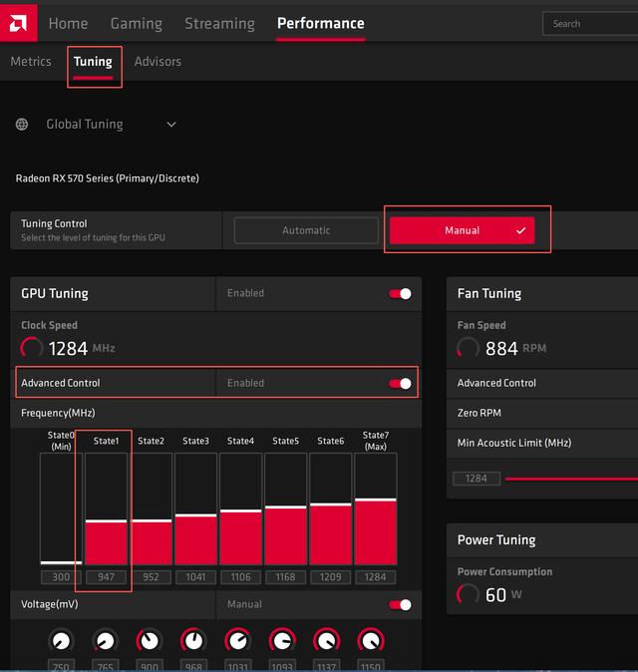Image resolution: width=638 pixels, height=672 pixels.
Task: Click the Min Acoustic Limit (MHz) label
Action: point(514,443)
